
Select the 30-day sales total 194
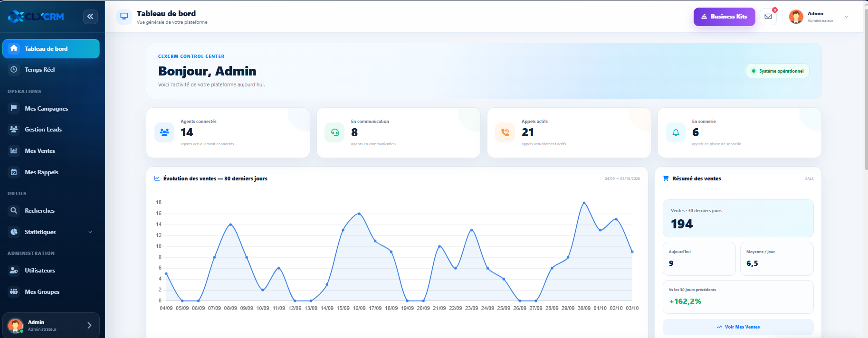point(682,224)
